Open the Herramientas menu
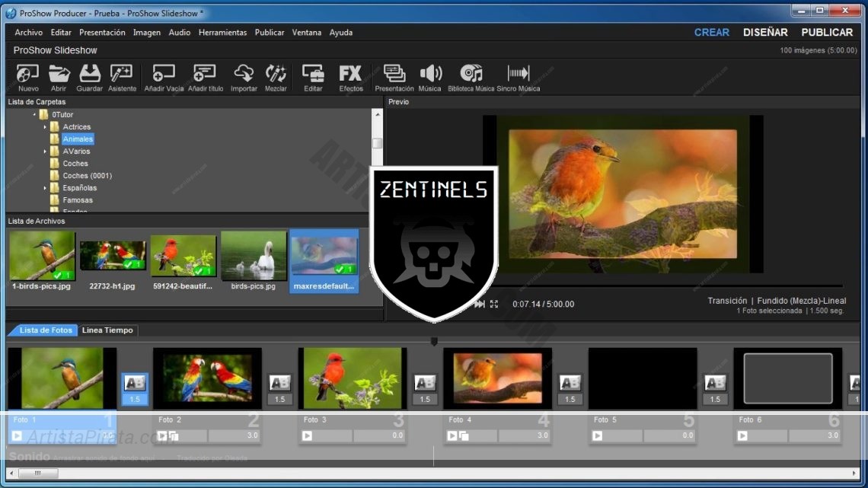The height and width of the screenshot is (488, 868). (x=222, y=33)
